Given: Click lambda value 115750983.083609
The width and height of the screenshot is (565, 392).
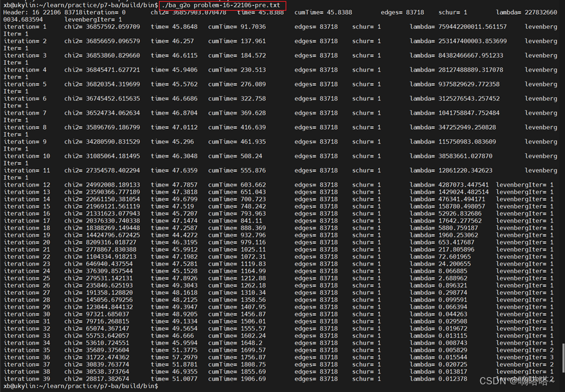Looking at the screenshot, I should point(467,142).
